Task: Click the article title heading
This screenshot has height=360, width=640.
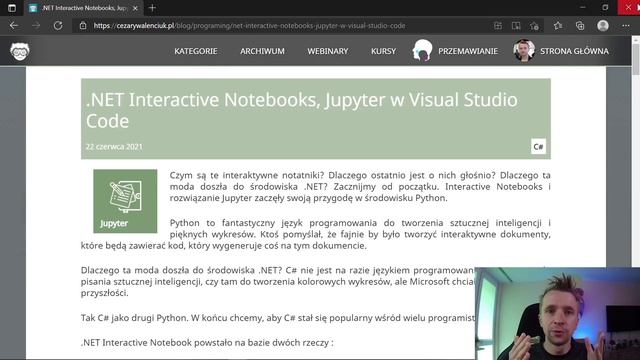Action: click(x=302, y=110)
